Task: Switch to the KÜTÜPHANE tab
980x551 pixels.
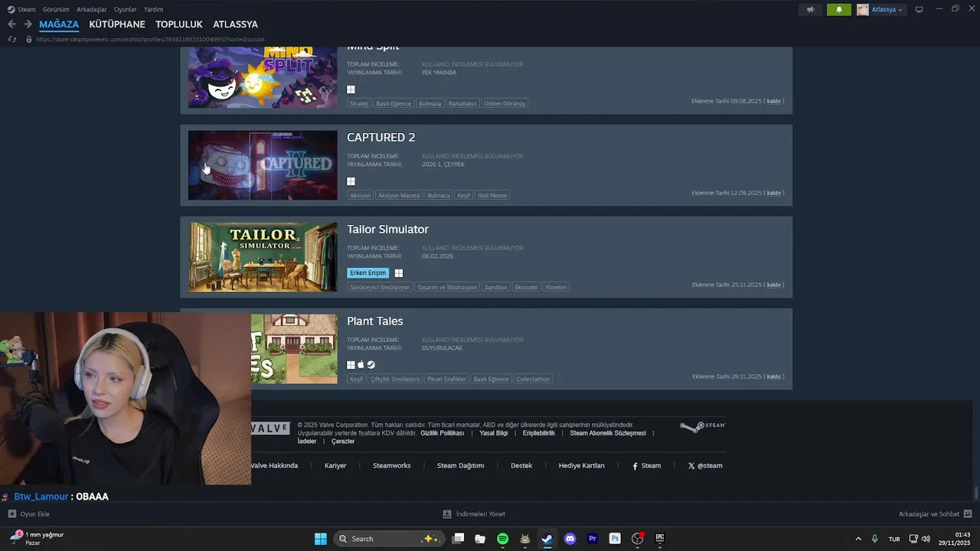Action: click(x=117, y=24)
